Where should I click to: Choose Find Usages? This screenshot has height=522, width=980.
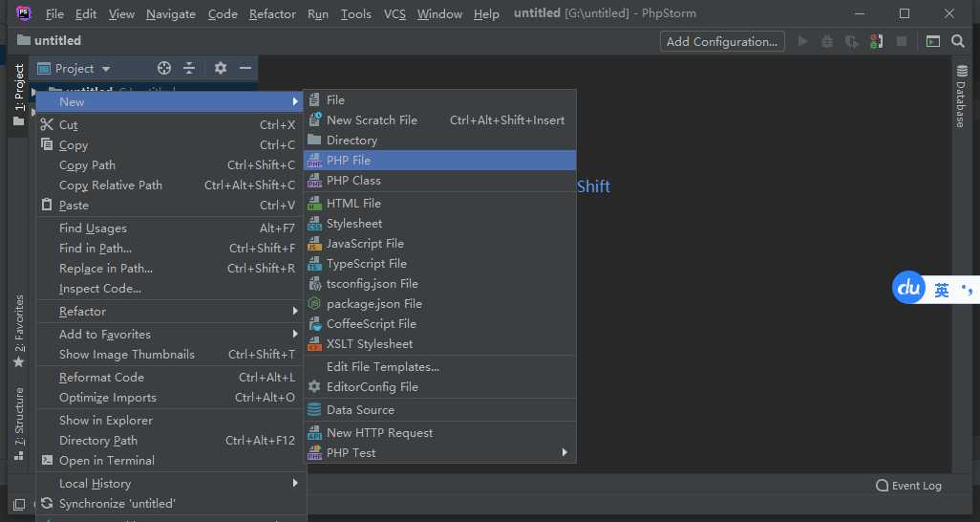[x=169, y=228]
